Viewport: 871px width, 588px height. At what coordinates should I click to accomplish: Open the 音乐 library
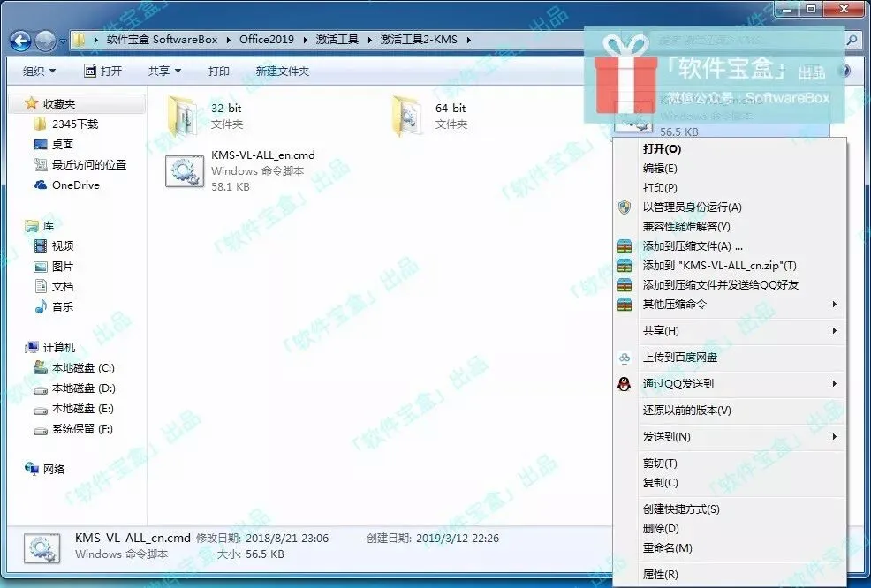53,306
